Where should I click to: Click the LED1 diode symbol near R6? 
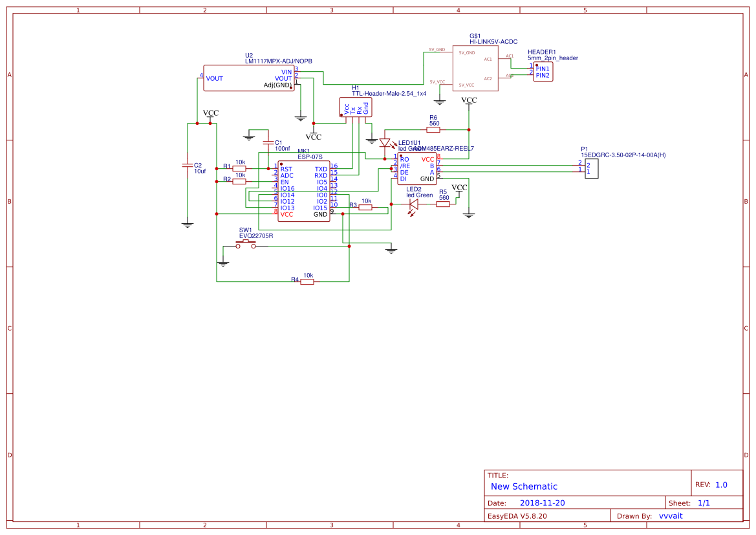point(385,142)
